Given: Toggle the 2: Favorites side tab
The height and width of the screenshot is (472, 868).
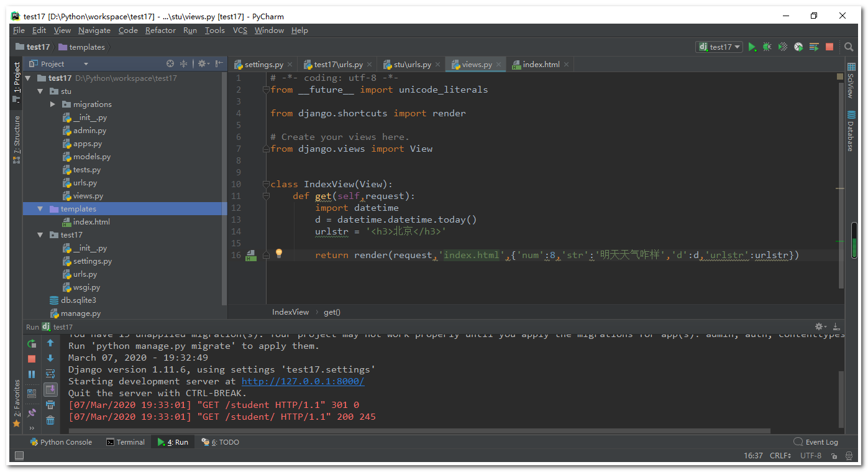Looking at the screenshot, I should pos(17,404).
